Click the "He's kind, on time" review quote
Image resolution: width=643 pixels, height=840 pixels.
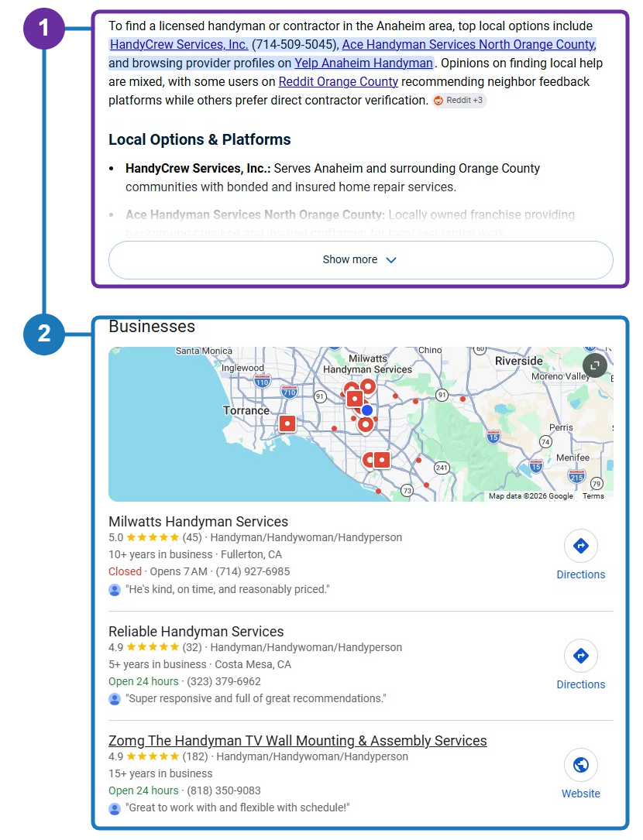228,589
